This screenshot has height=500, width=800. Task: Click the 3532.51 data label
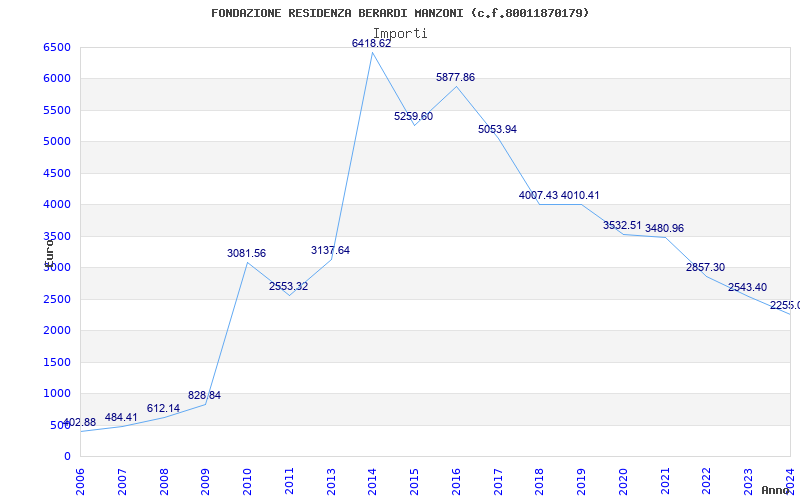(x=622, y=225)
